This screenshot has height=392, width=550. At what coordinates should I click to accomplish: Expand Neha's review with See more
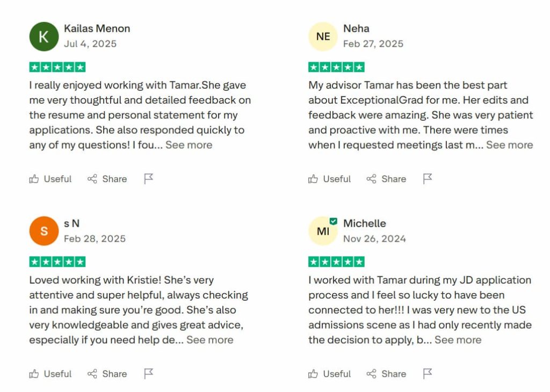pos(509,145)
